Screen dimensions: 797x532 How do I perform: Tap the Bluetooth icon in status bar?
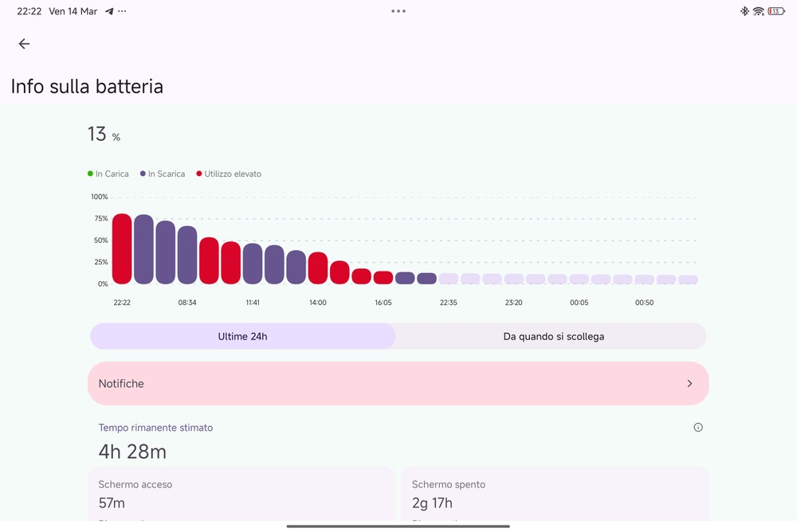pos(744,11)
